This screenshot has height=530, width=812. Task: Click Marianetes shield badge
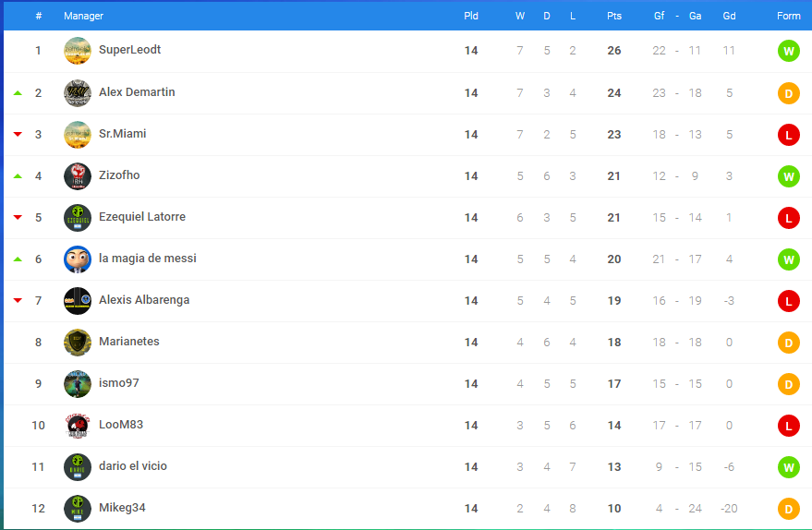78,343
